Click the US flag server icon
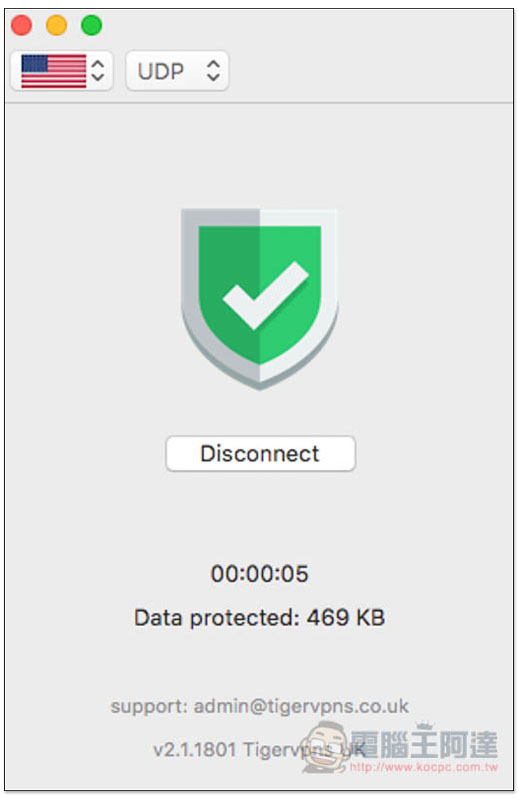This screenshot has height=800, width=518. click(54, 71)
